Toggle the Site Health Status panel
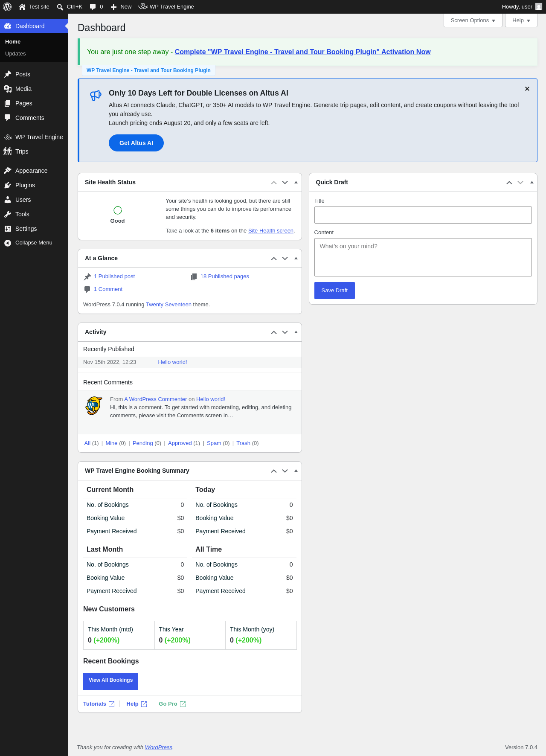The height and width of the screenshot is (756, 546). (296, 182)
